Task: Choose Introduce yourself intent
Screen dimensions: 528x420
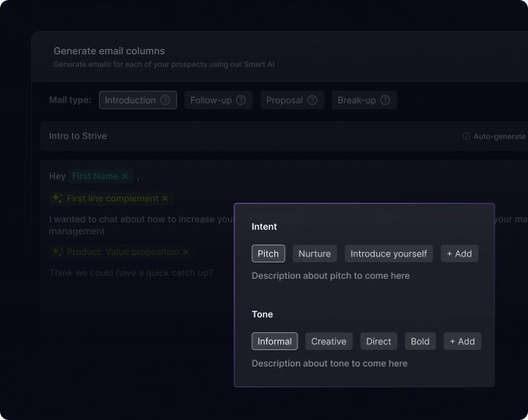Action: tap(389, 253)
